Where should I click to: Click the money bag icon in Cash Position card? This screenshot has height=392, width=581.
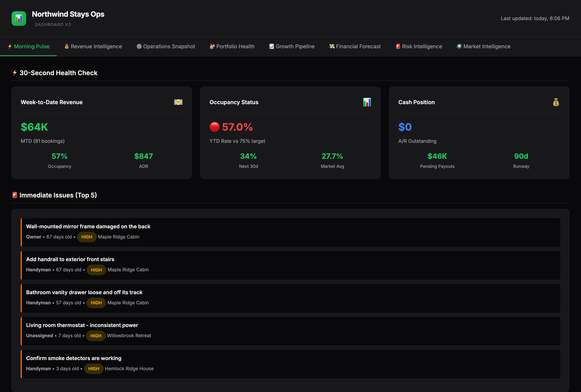pos(556,102)
